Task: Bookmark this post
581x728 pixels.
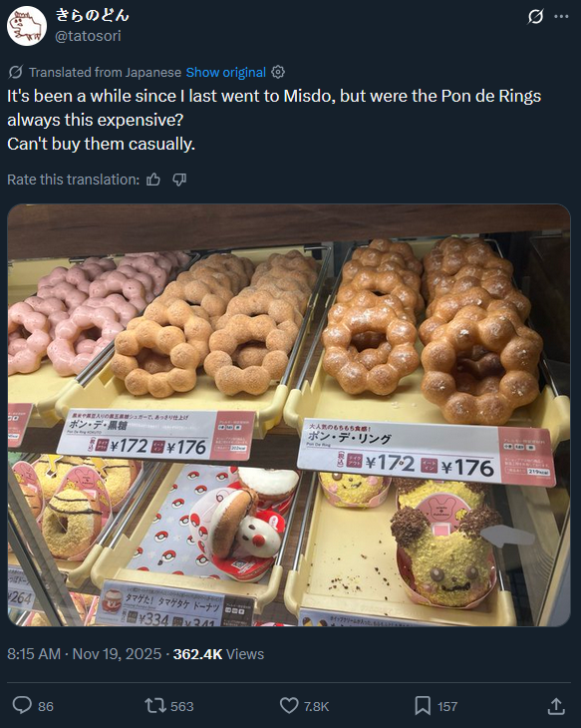Action: coord(423,706)
